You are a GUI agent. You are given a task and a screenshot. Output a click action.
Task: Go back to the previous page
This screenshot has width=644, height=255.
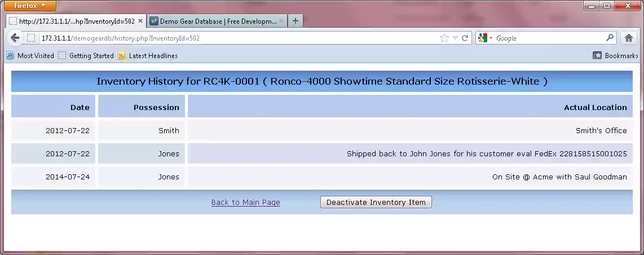(x=15, y=38)
